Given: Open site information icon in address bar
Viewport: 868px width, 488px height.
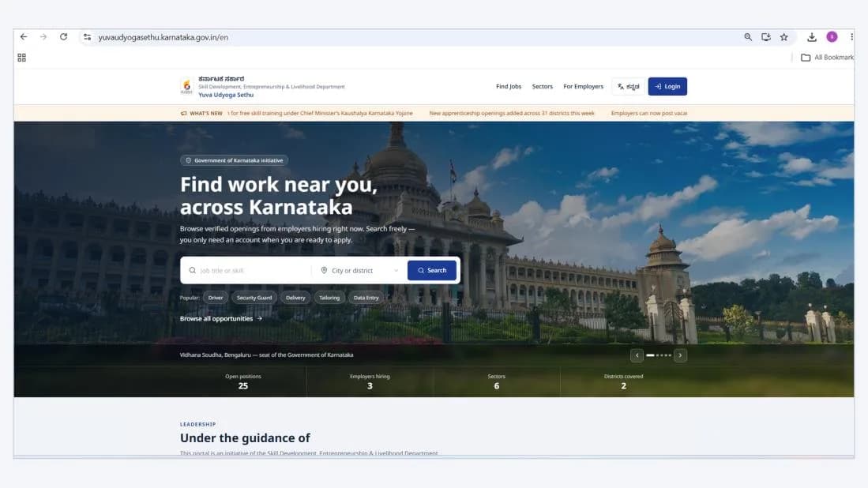Looking at the screenshot, I should (x=87, y=37).
